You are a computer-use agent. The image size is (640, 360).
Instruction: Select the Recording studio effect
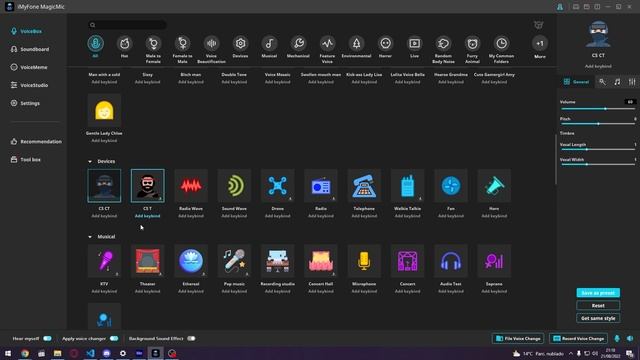[x=278, y=261]
